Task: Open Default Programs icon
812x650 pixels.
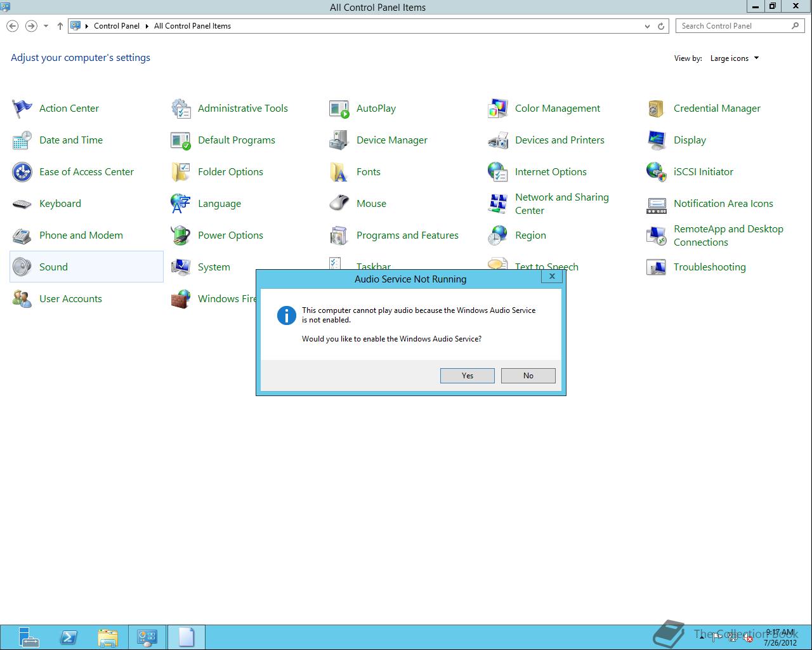Action: point(181,140)
